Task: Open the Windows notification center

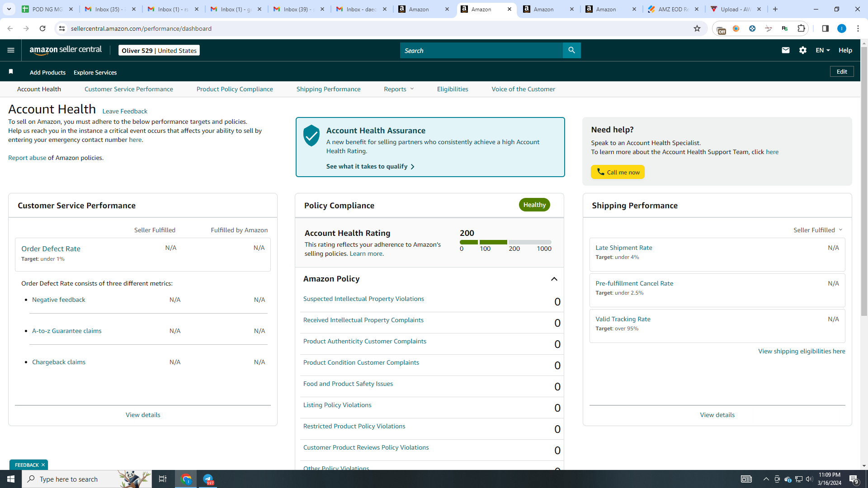Action: (854, 479)
